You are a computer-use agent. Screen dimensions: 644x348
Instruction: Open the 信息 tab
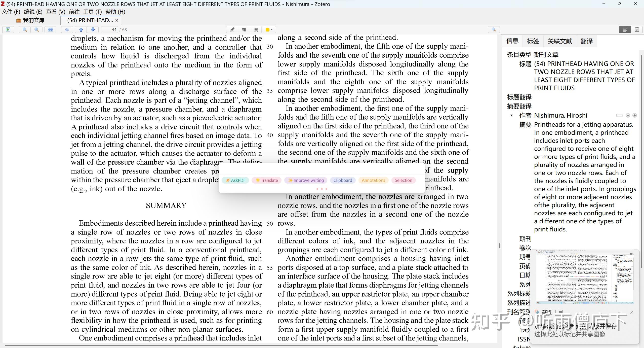coord(512,41)
